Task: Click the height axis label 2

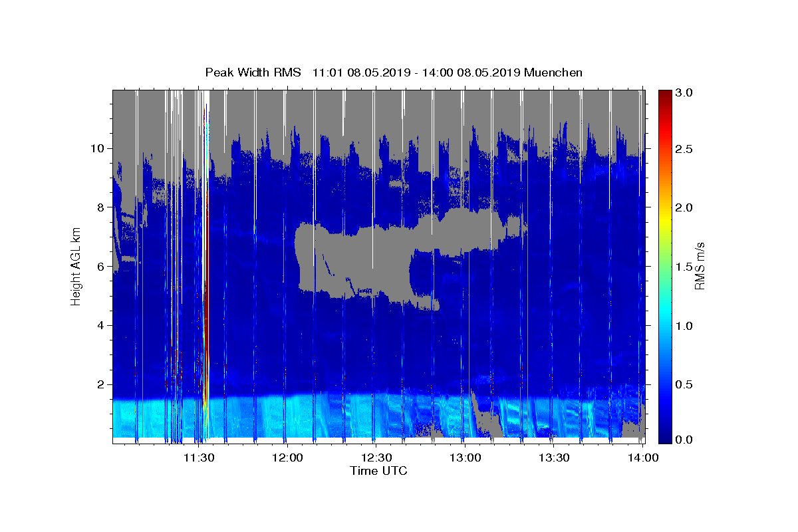Action: click(100, 384)
